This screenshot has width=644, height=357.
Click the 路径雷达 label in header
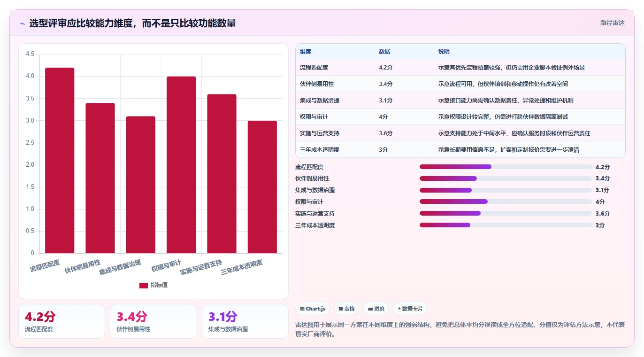tap(613, 23)
